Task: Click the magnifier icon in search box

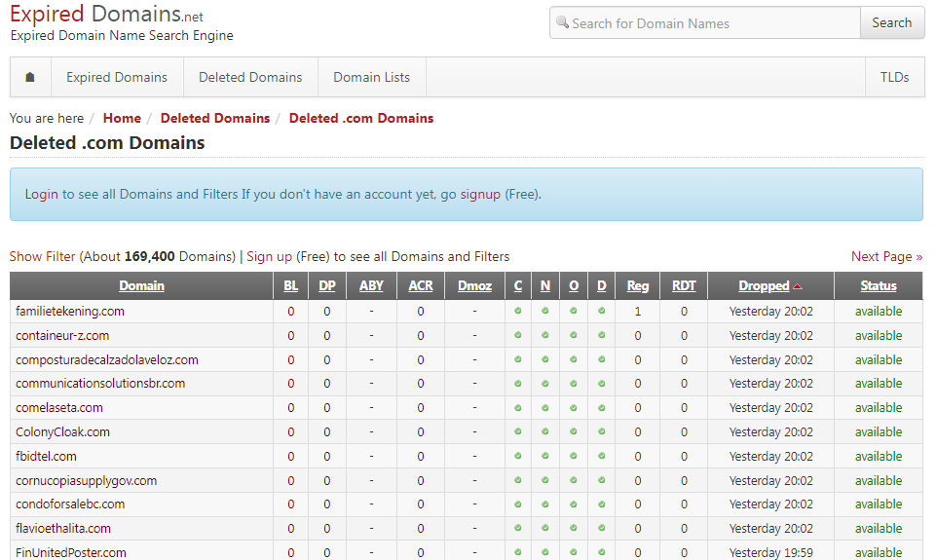Action: tap(562, 22)
